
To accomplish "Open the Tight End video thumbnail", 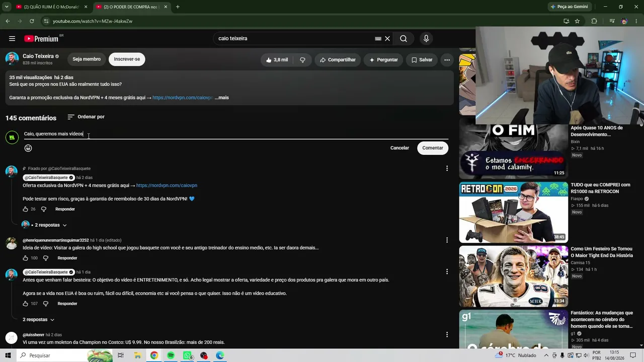I will click(x=514, y=277).
